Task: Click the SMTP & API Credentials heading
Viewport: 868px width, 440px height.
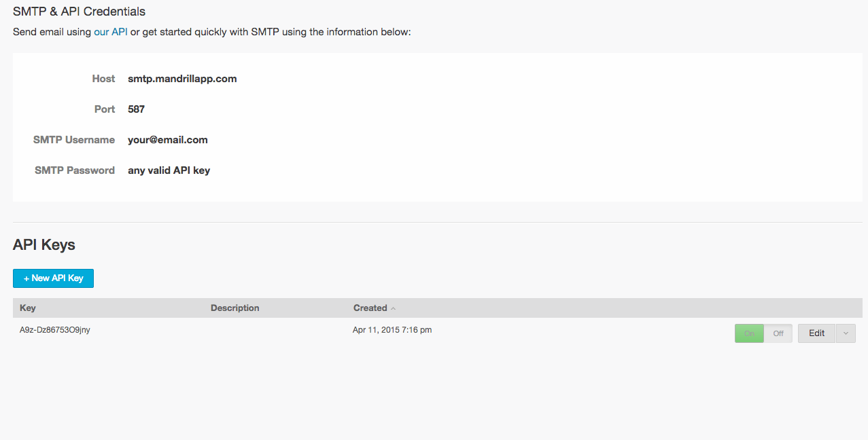Action: pyautogui.click(x=79, y=12)
